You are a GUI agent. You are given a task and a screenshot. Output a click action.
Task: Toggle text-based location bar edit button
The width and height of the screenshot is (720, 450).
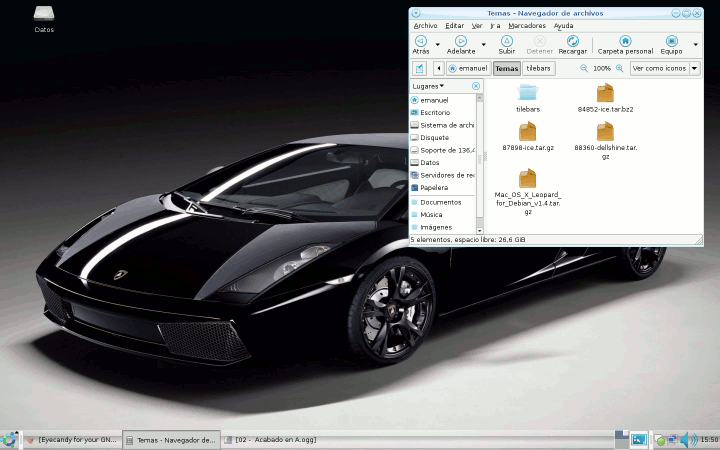point(420,68)
